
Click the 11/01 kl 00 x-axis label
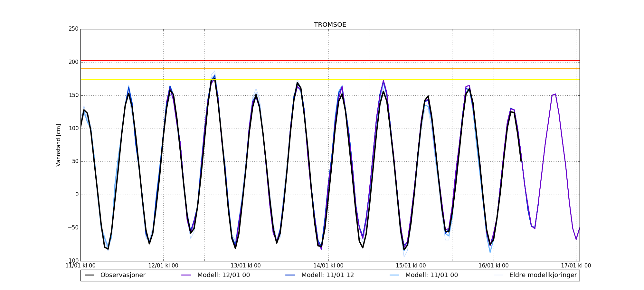click(80, 266)
